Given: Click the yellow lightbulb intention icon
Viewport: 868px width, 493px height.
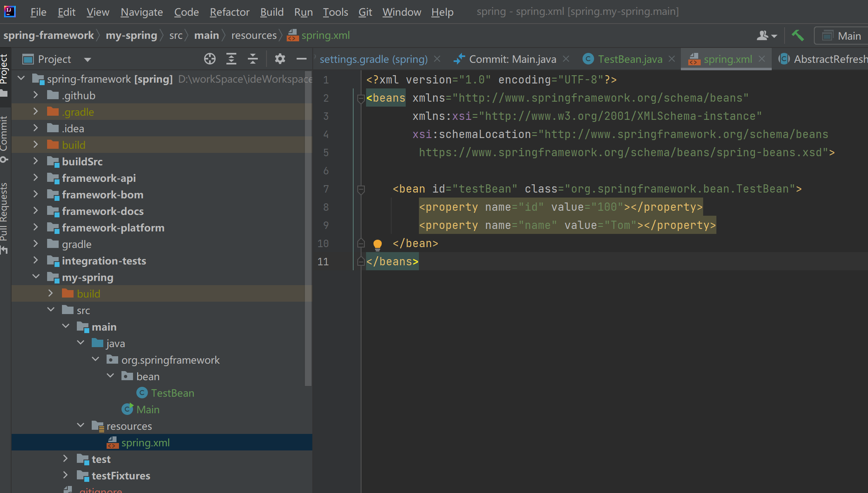Looking at the screenshot, I should [x=378, y=245].
